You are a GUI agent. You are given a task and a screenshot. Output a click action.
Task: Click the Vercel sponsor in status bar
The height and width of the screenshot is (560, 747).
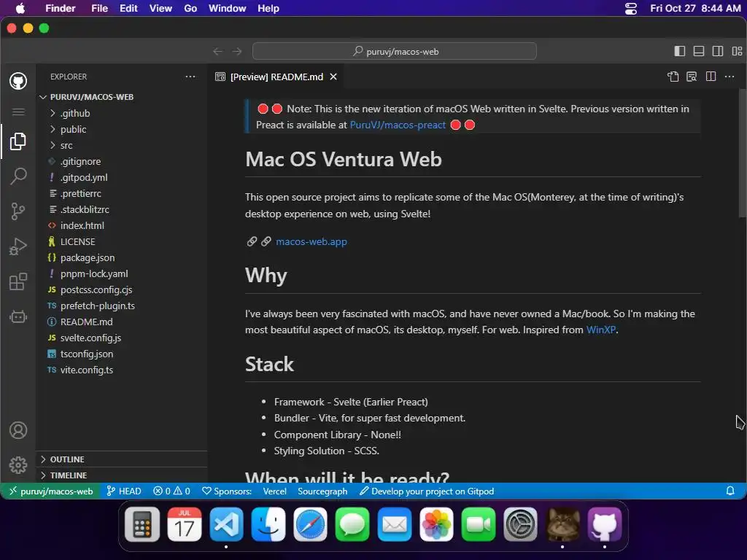(274, 491)
